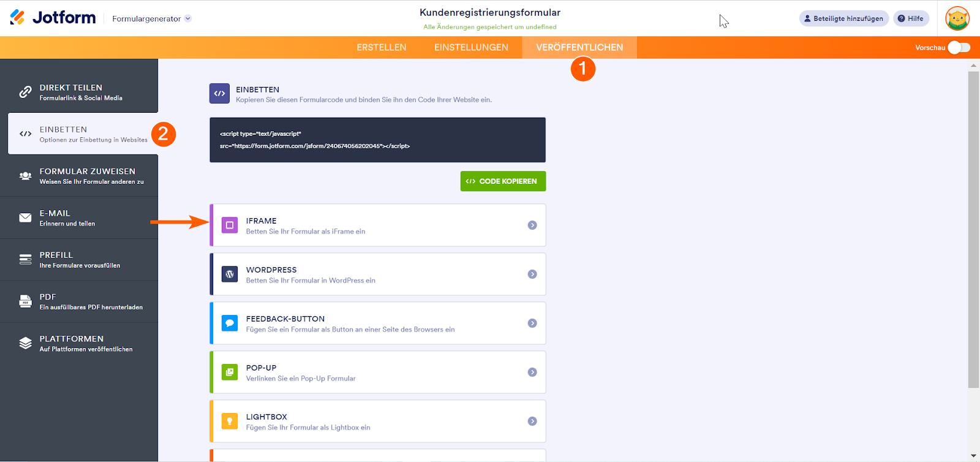Click the purple Einbetten header code icon
The height and width of the screenshot is (462, 980).
219,94
